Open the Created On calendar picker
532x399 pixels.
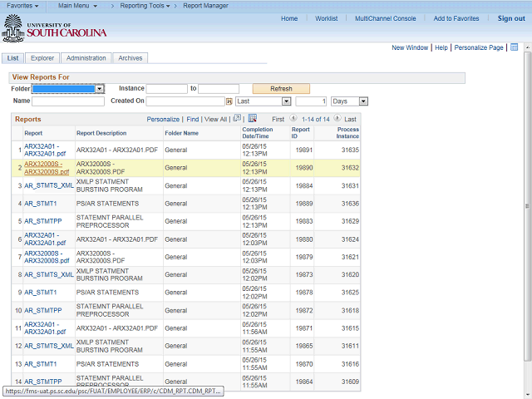pyautogui.click(x=229, y=101)
